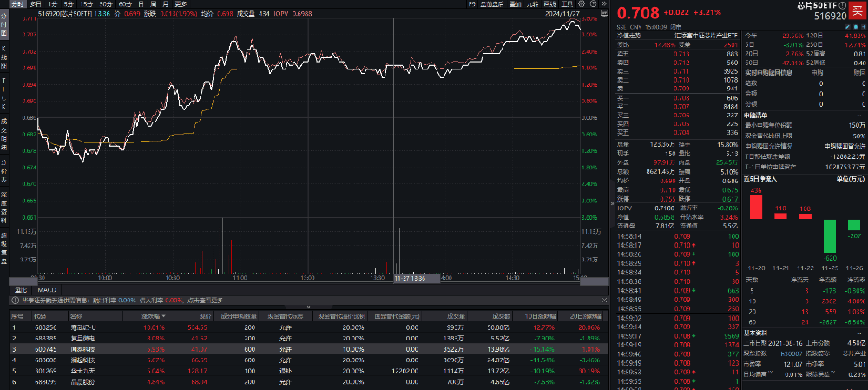Click the middle square icon under stock code
The height and width of the screenshot is (390, 868).
tap(855, 26)
